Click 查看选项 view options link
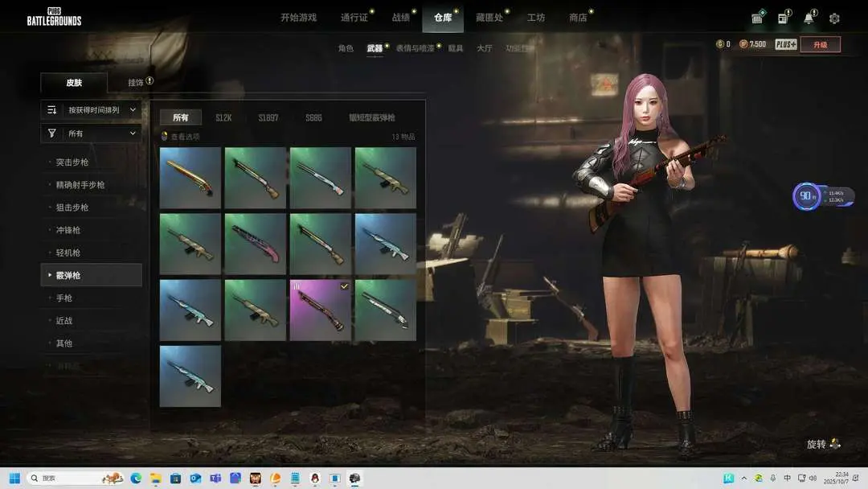Image resolution: width=868 pixels, height=489 pixels. click(184, 137)
